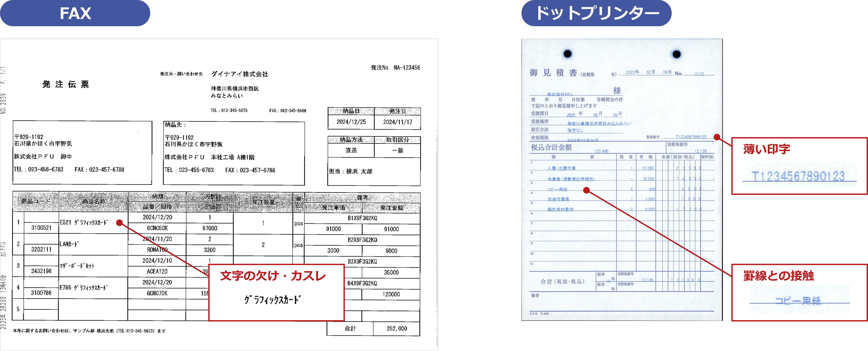The width and height of the screenshot is (868, 351).
Task: Click the 合計 252,000 total cell
Action: [x=397, y=328]
